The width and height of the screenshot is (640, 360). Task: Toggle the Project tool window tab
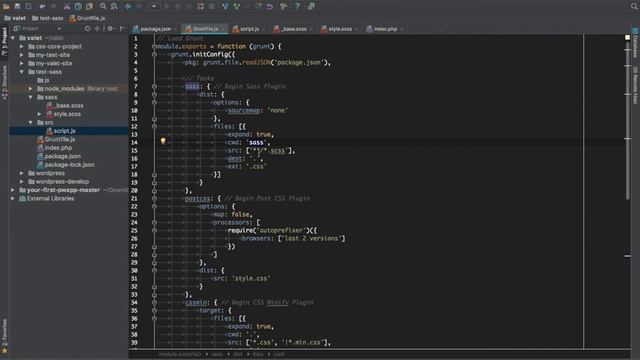pos(4,42)
